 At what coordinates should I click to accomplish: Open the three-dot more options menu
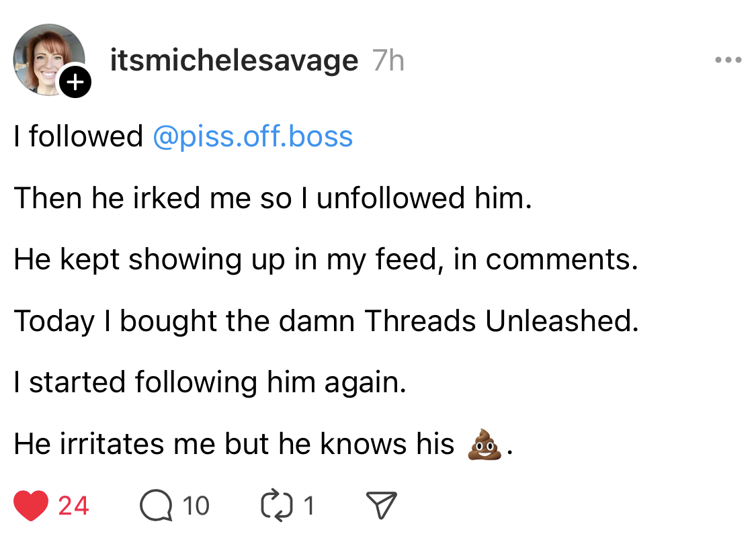(x=728, y=60)
